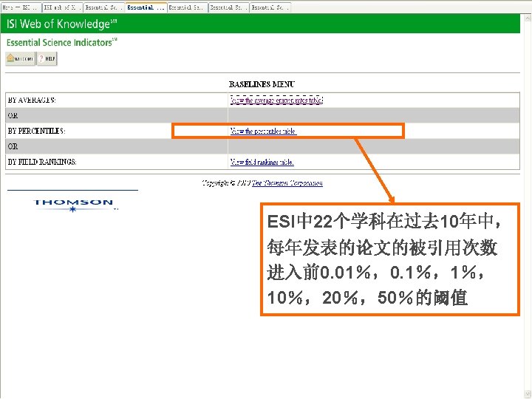532x399 pixels.
Task: Click the scrollbar down arrow
Action: click(528, 394)
